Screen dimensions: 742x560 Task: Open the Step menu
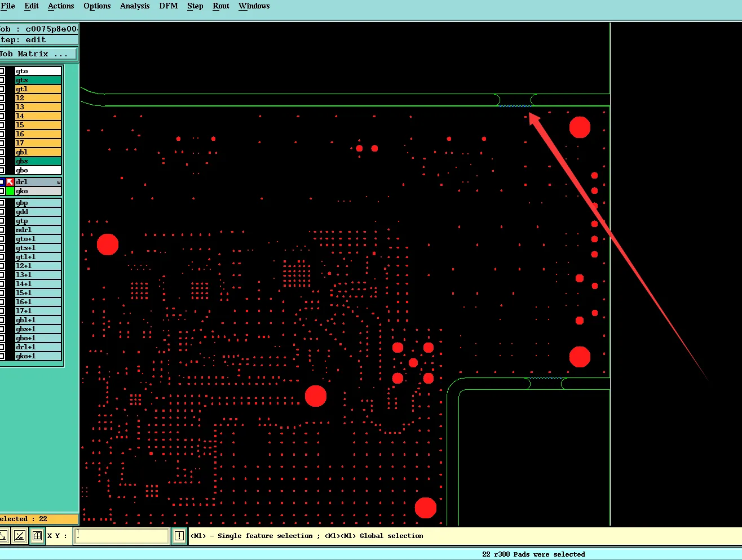[x=195, y=6]
